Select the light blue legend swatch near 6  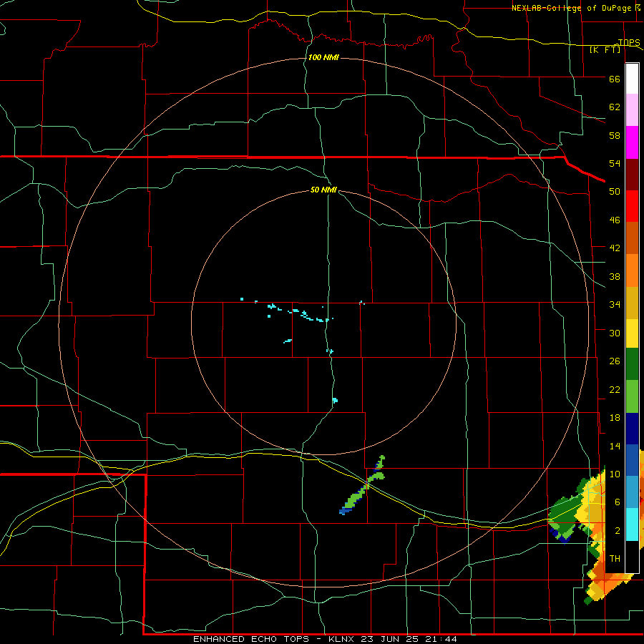coord(632,492)
